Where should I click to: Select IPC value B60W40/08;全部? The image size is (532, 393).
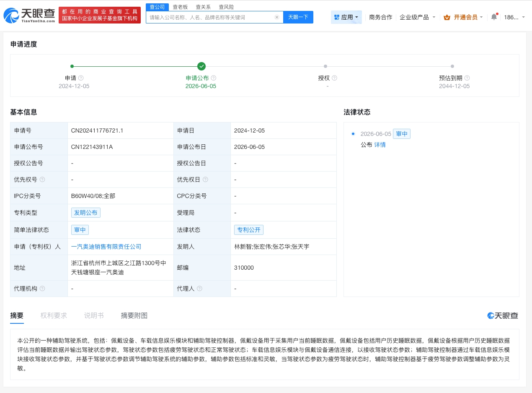[93, 196]
